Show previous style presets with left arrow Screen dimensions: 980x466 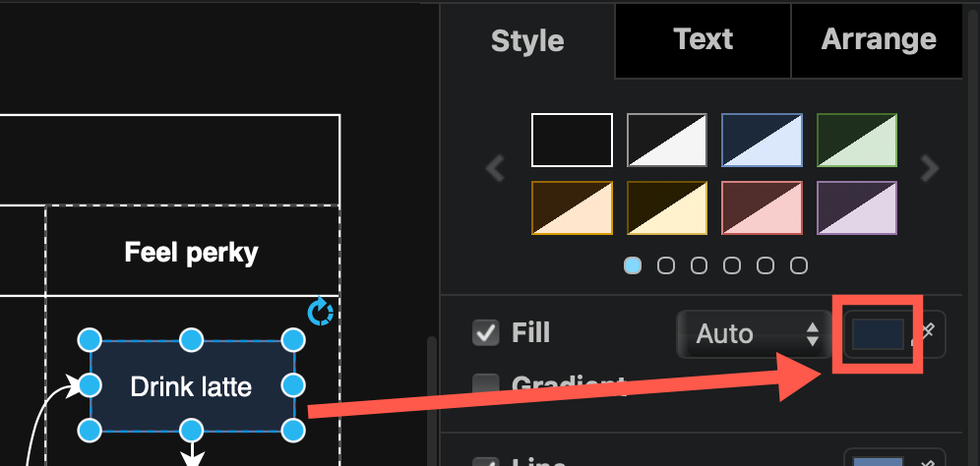(x=497, y=169)
